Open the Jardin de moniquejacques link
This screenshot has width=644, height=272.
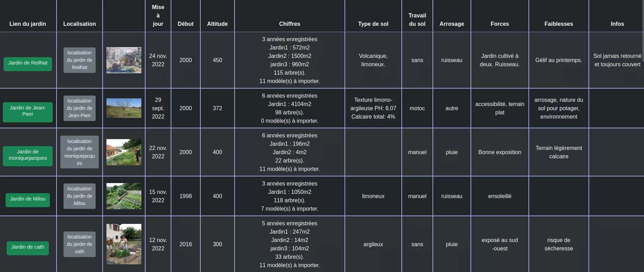pyautogui.click(x=28, y=156)
